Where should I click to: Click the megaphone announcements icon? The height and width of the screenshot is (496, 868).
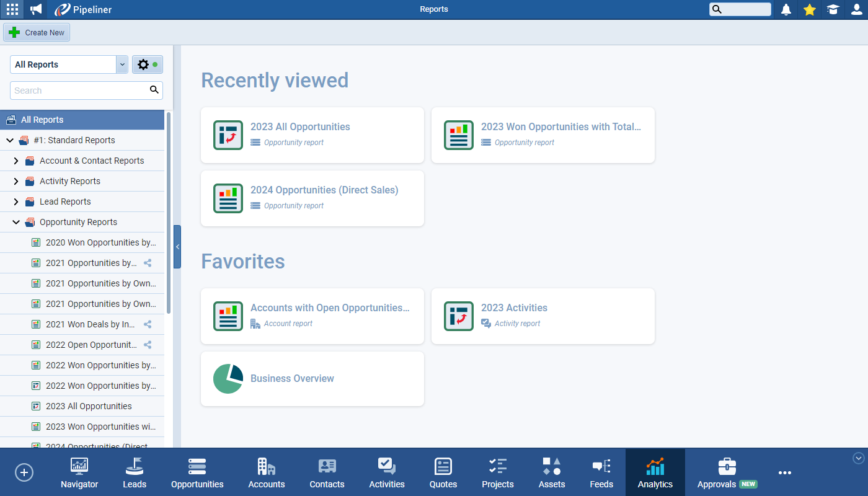coord(36,9)
